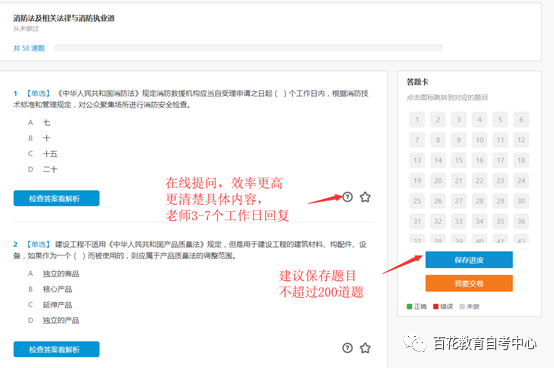Jump to question 22 on answer card

(x=479, y=180)
